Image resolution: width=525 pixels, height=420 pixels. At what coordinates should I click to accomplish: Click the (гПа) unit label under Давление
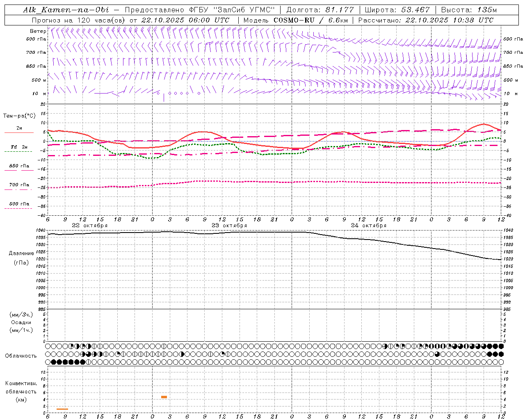coord(21,262)
